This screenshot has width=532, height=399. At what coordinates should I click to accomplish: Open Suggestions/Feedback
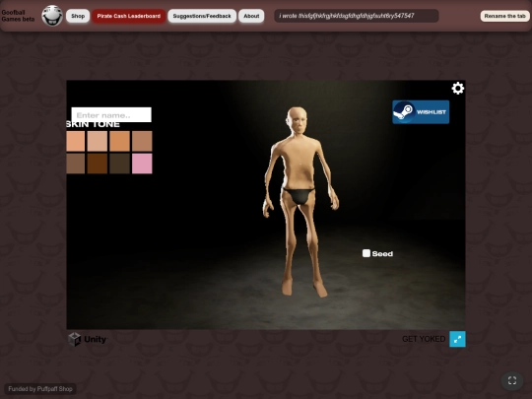tap(202, 16)
